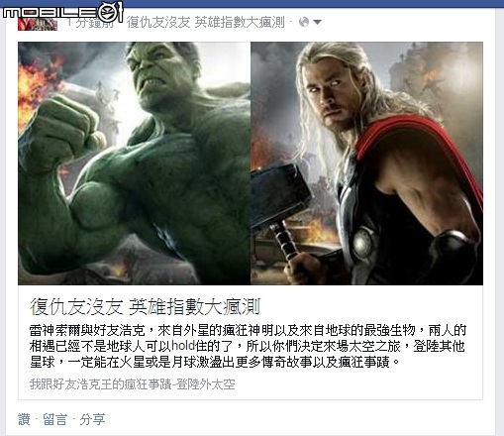Screen dimensions: 504x436
Task: Click the poster's profile picture thumbnail
Action: coord(38,25)
